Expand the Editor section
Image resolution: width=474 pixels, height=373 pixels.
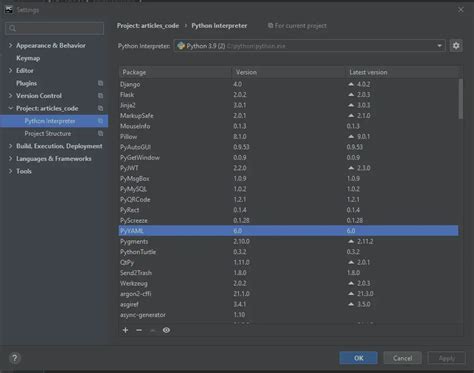(x=10, y=71)
